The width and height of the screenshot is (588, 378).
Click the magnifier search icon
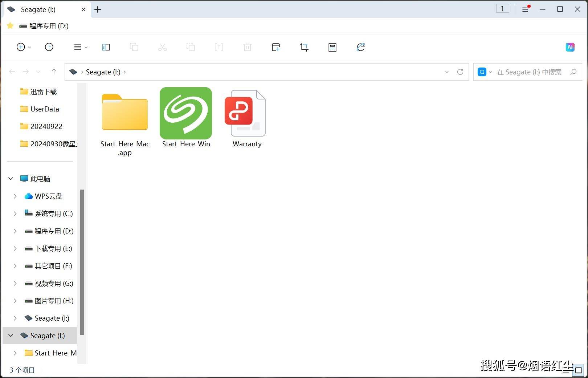(573, 72)
